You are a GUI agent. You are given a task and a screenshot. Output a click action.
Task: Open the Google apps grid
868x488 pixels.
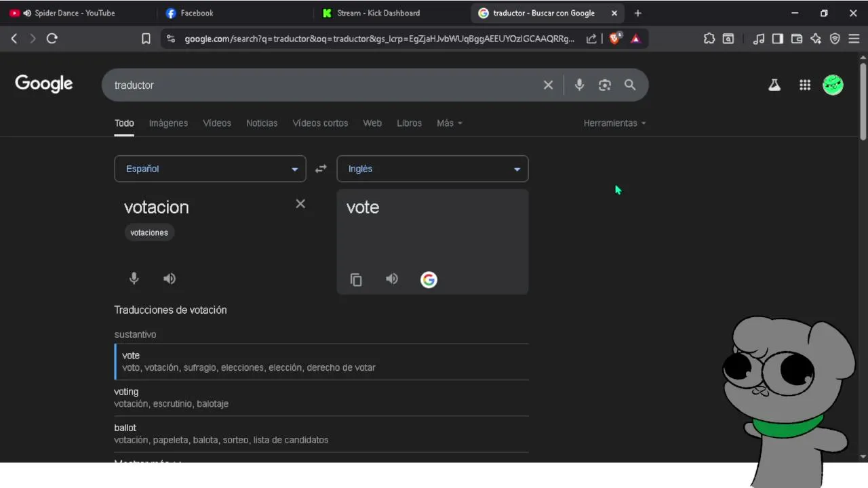click(x=805, y=85)
